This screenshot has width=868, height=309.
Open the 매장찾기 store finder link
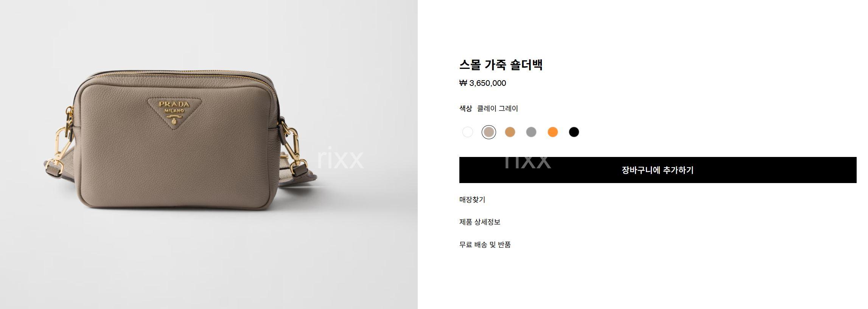point(472,199)
